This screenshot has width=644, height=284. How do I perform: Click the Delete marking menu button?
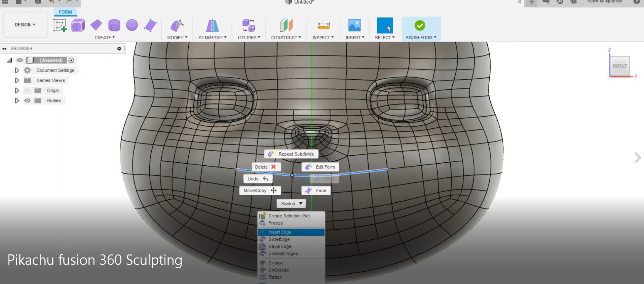tap(266, 167)
